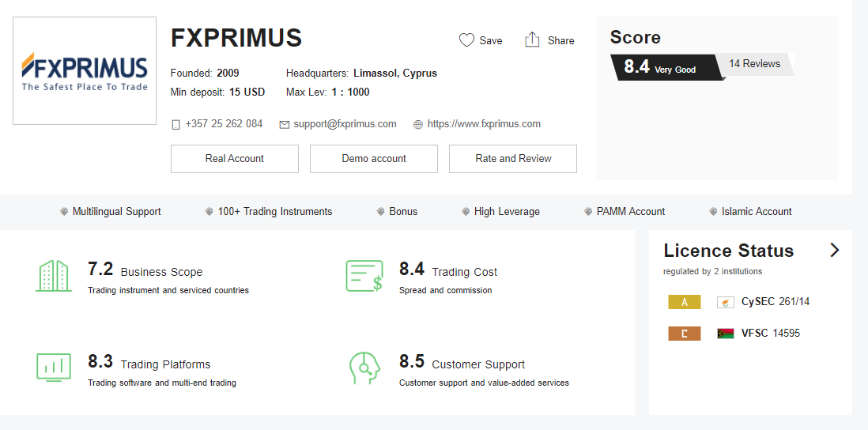This screenshot has width=868, height=430.
Task: Click the envelope email icon
Action: coord(284,124)
